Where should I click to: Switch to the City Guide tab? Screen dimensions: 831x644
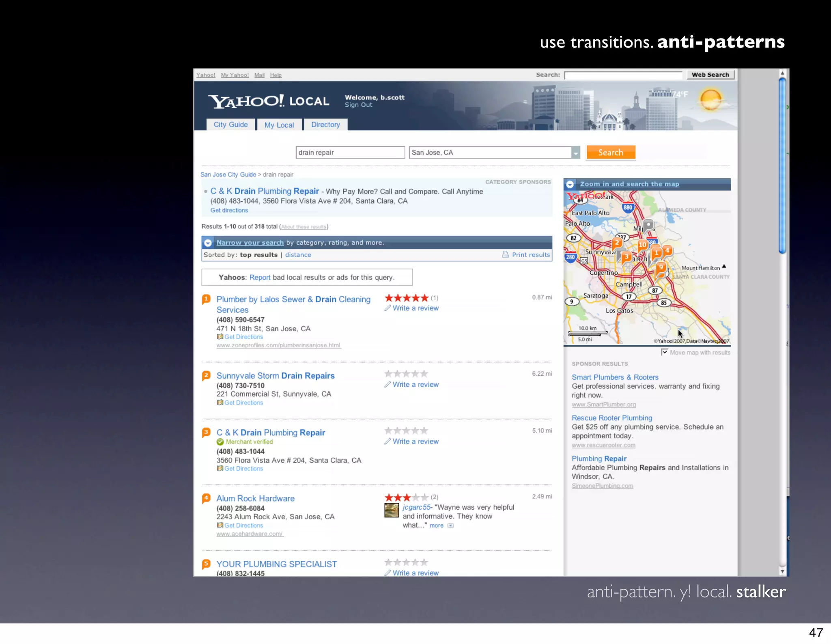tap(230, 125)
